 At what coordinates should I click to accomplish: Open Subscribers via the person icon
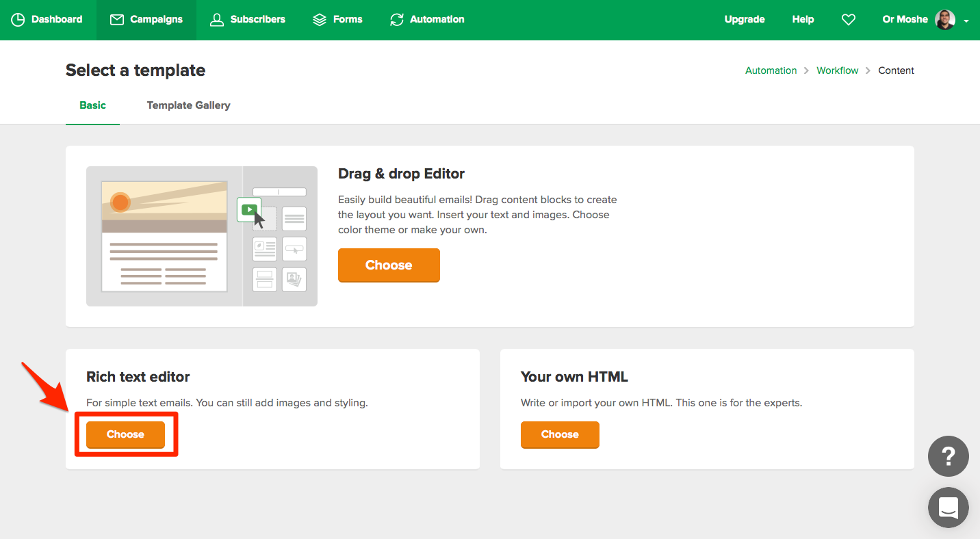click(x=217, y=19)
